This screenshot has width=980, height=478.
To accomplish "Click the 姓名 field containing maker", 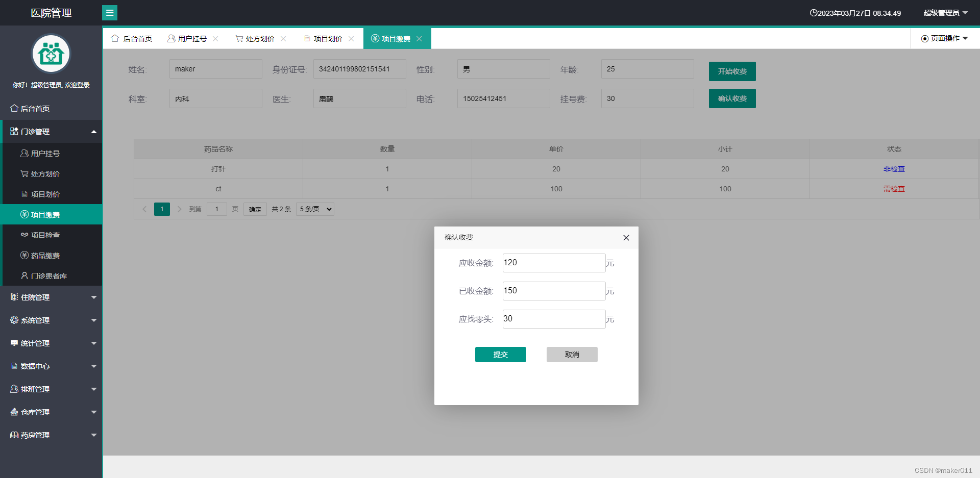I will point(216,69).
